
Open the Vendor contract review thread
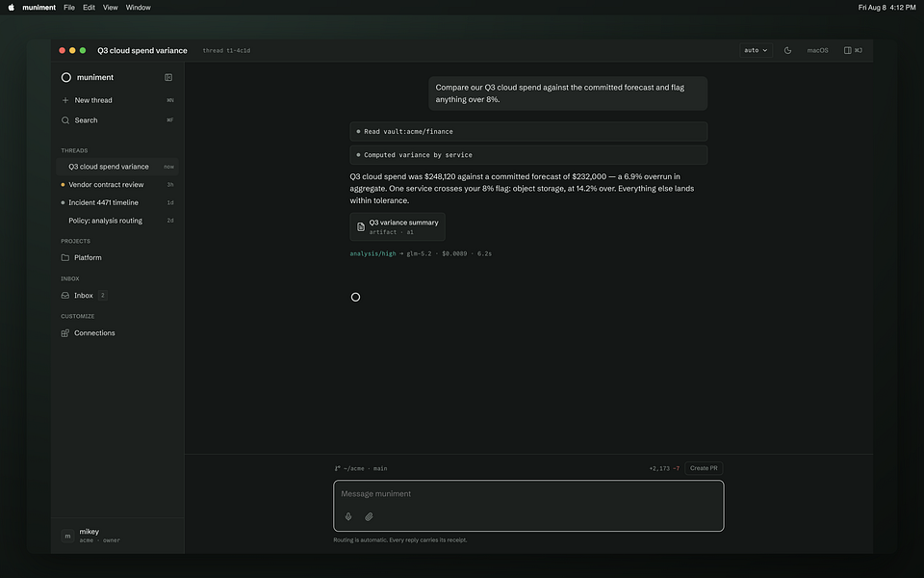117,185
